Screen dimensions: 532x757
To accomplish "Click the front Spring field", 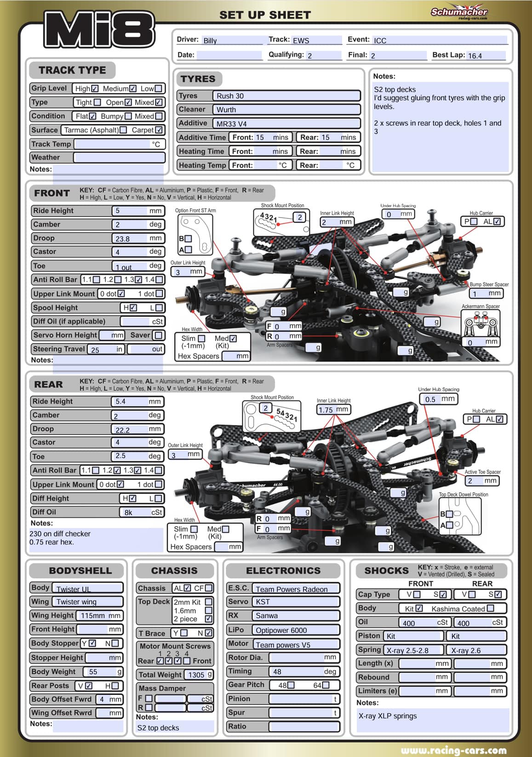I will [x=413, y=650].
